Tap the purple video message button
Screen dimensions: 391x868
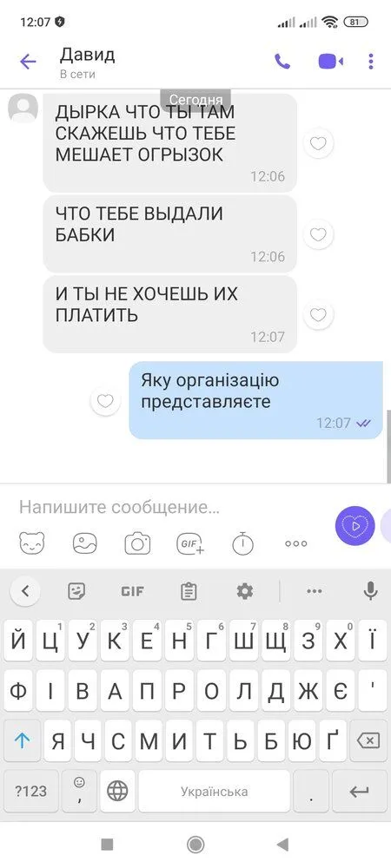tap(355, 525)
